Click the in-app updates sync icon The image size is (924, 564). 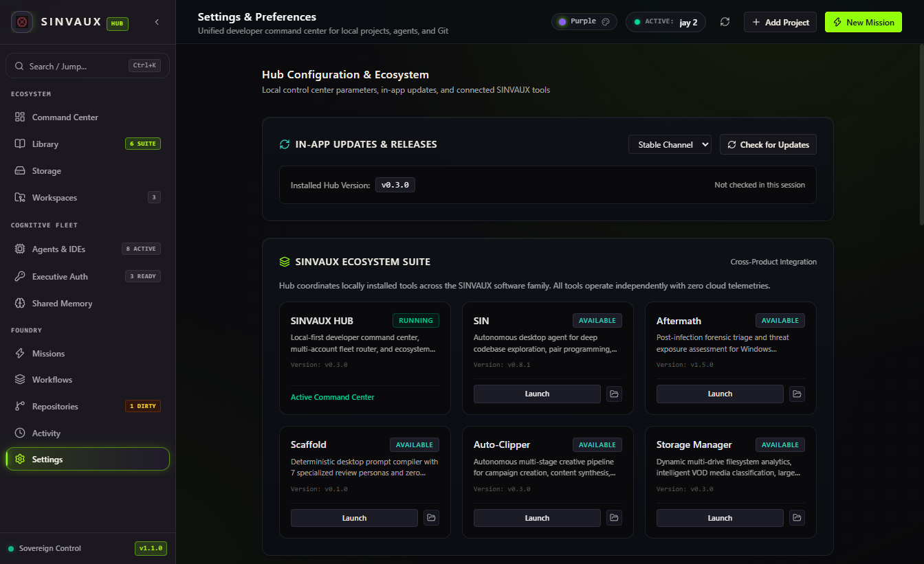pos(285,144)
